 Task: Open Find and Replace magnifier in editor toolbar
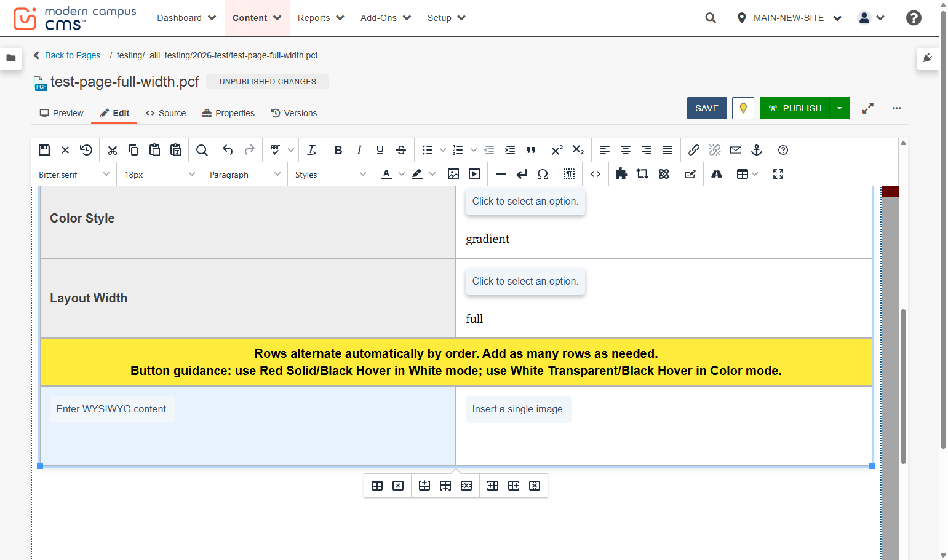[x=202, y=150]
